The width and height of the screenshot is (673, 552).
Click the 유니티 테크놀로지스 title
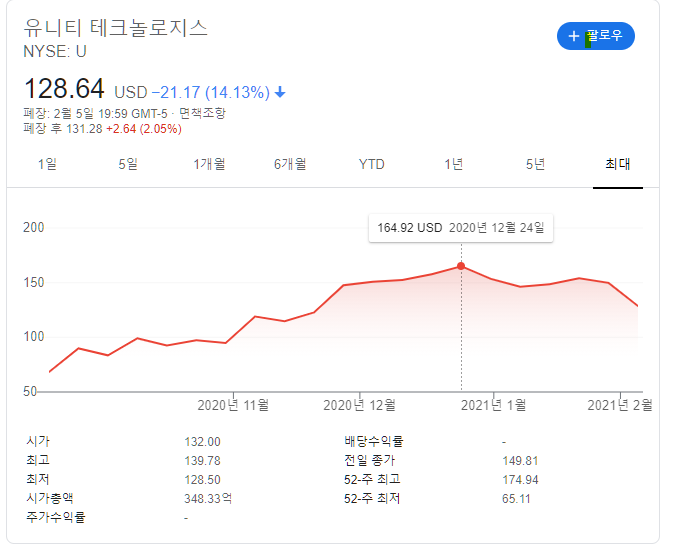point(115,28)
